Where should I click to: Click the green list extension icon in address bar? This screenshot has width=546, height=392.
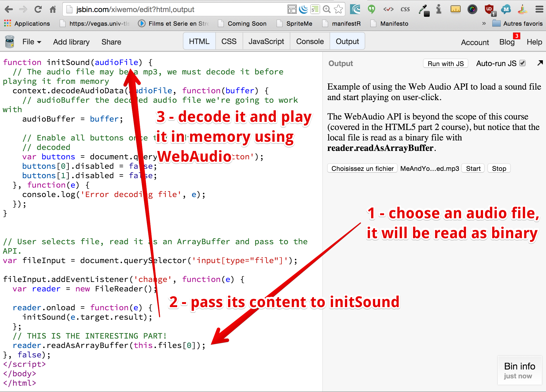click(315, 9)
